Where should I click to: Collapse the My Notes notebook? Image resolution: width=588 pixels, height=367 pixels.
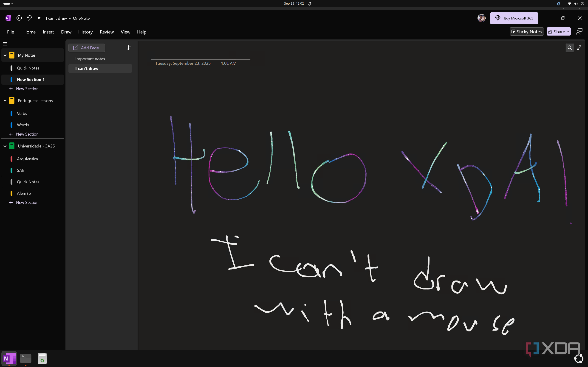5,55
